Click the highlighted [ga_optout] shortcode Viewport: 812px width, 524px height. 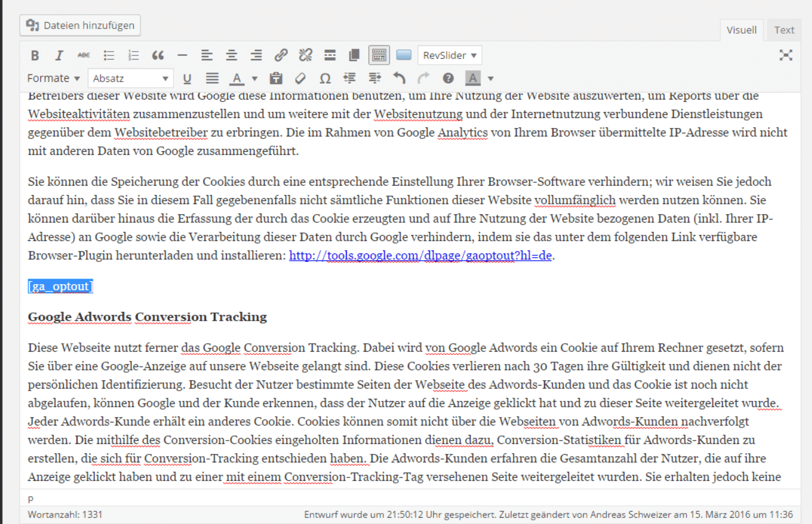(60, 287)
